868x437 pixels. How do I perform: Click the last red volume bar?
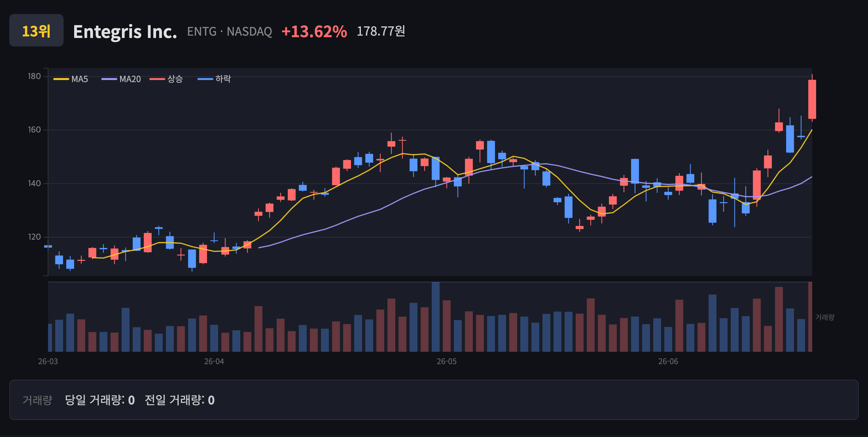810,317
